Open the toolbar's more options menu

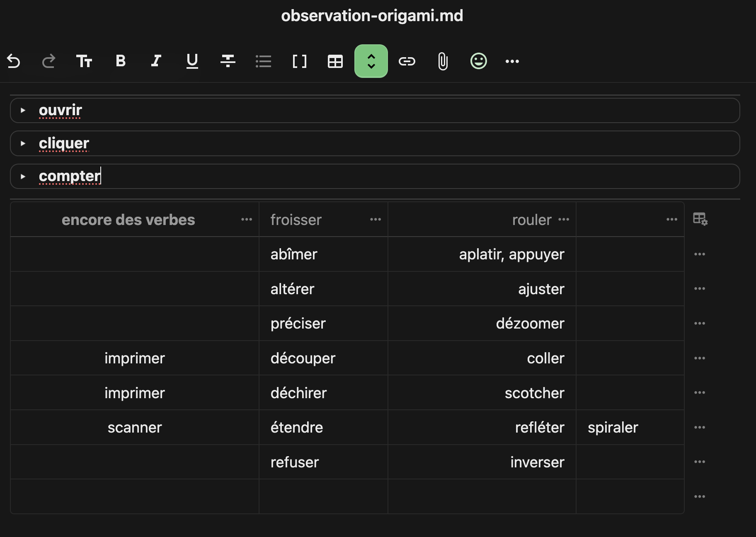point(512,61)
